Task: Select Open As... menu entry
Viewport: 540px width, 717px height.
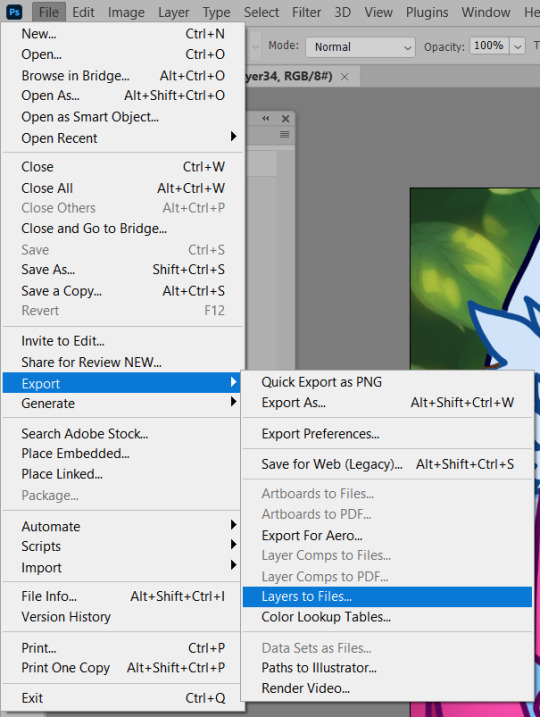Action: click(123, 95)
